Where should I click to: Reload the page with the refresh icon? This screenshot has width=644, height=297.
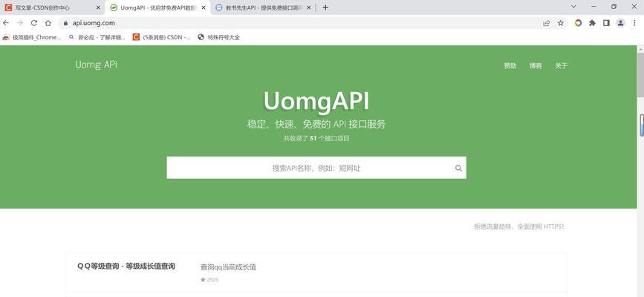point(34,23)
